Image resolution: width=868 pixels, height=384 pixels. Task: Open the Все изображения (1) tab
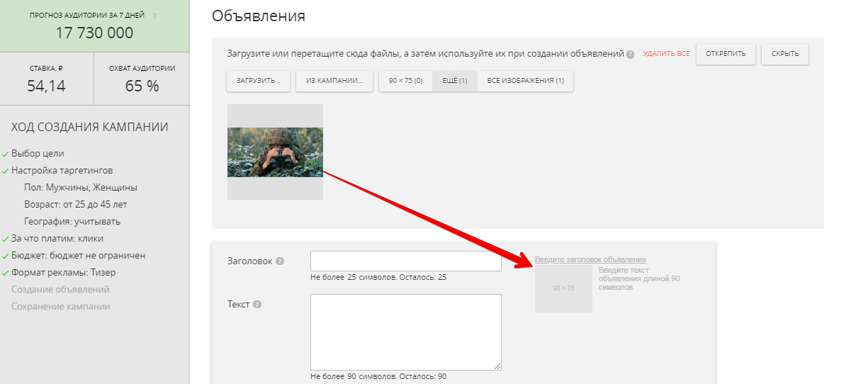coord(525,81)
